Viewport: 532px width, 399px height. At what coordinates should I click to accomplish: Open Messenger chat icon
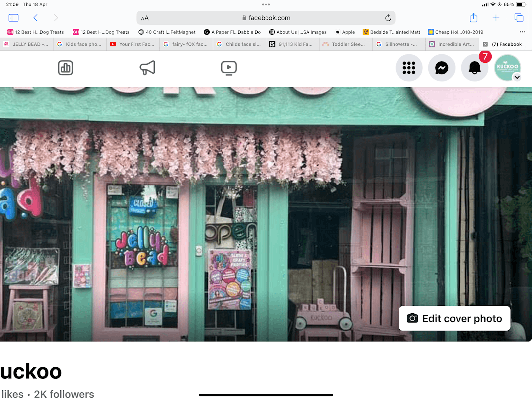(442, 68)
